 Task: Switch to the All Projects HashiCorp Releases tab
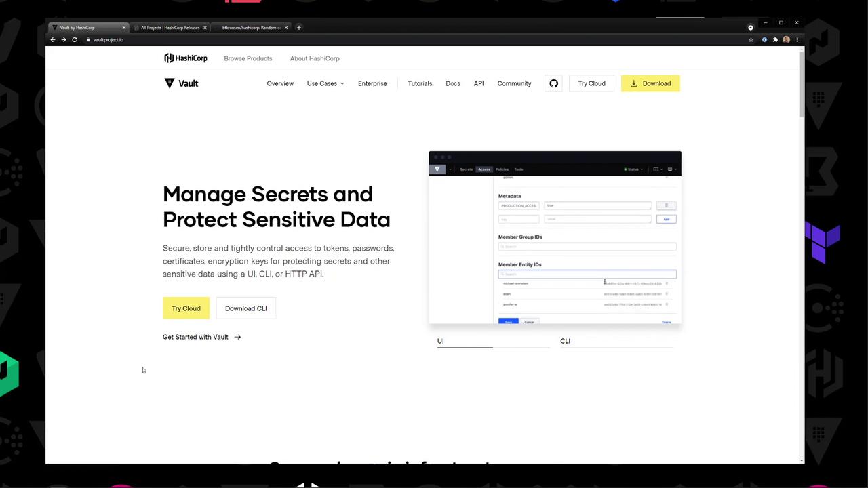click(170, 28)
